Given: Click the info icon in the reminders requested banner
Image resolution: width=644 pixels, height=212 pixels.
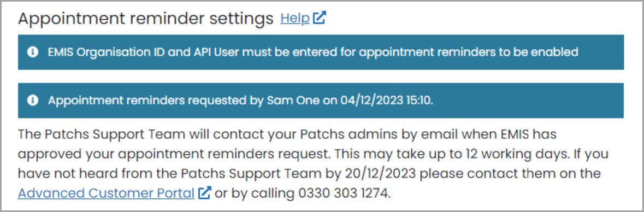Looking at the screenshot, I should click(32, 100).
